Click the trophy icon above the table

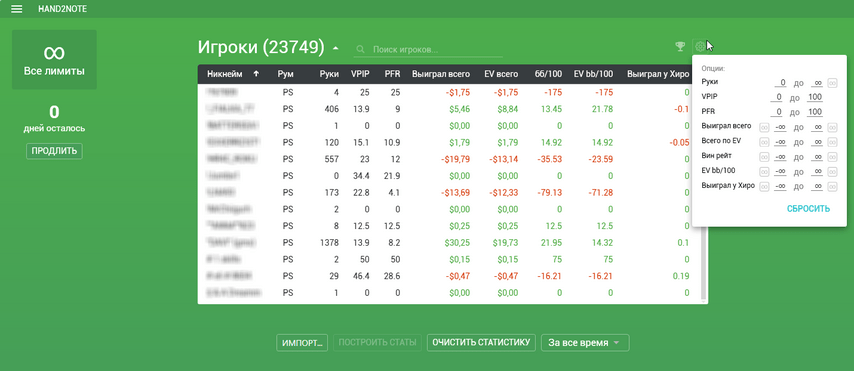coord(680,46)
